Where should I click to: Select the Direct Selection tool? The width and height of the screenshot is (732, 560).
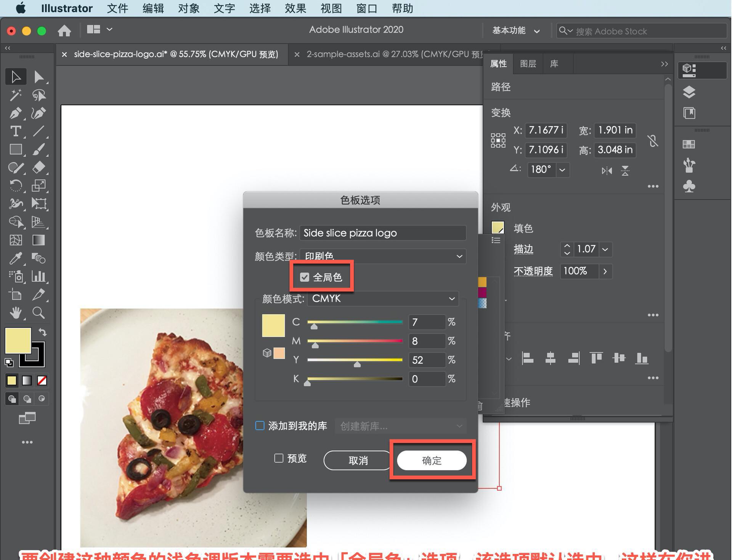(x=39, y=77)
